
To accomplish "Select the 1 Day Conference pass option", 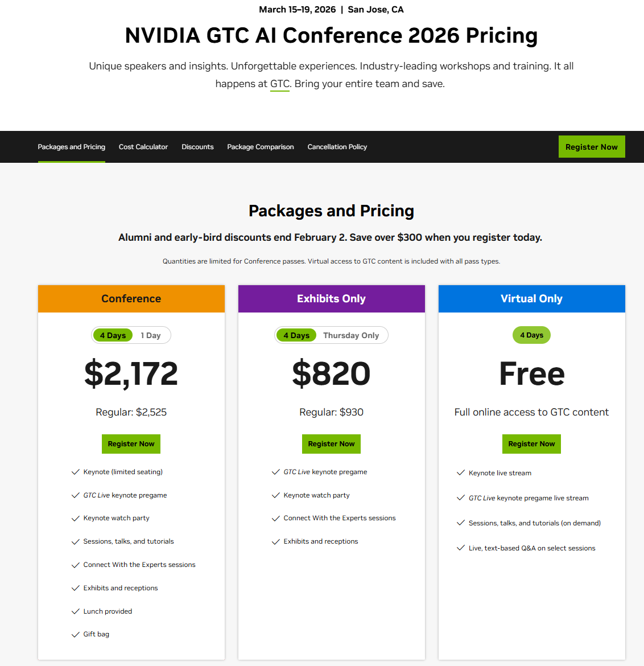I will pyautogui.click(x=151, y=335).
